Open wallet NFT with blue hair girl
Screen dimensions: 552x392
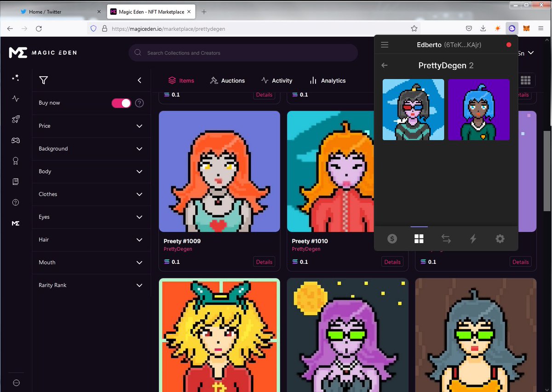click(x=479, y=109)
